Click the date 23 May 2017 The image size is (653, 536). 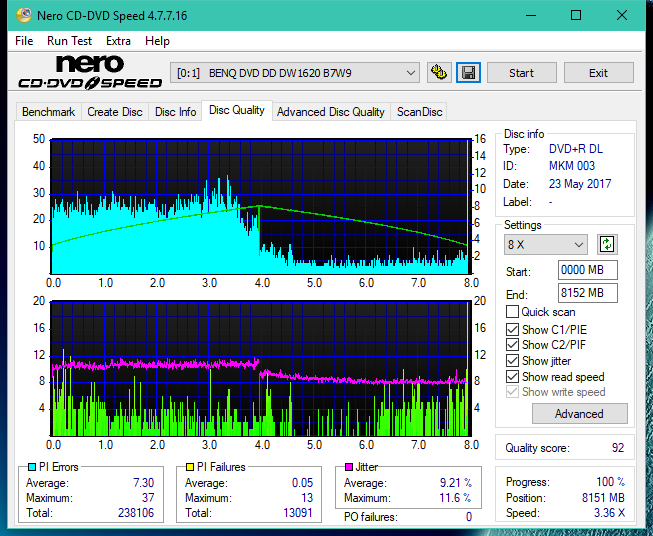pos(580,184)
